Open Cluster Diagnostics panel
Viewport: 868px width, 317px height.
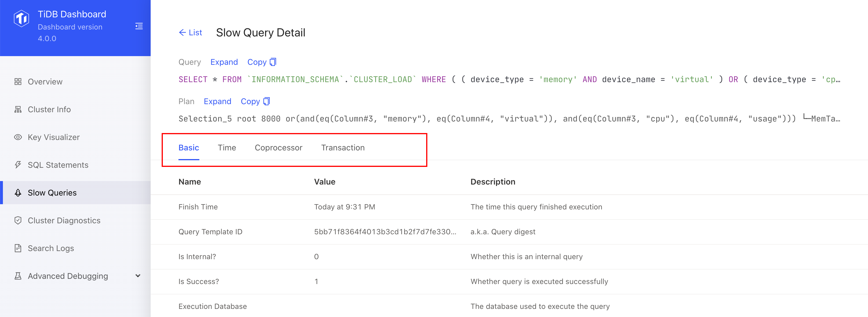point(64,220)
